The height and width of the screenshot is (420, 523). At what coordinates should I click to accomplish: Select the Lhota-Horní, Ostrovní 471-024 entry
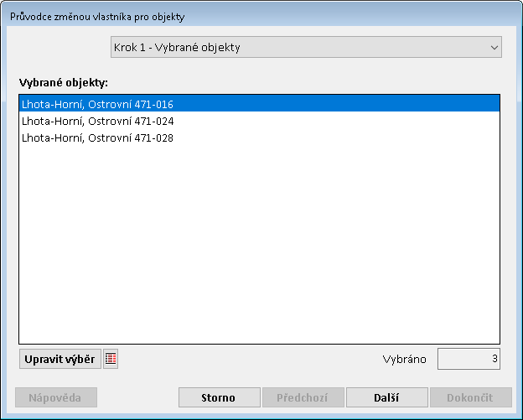[x=97, y=121]
